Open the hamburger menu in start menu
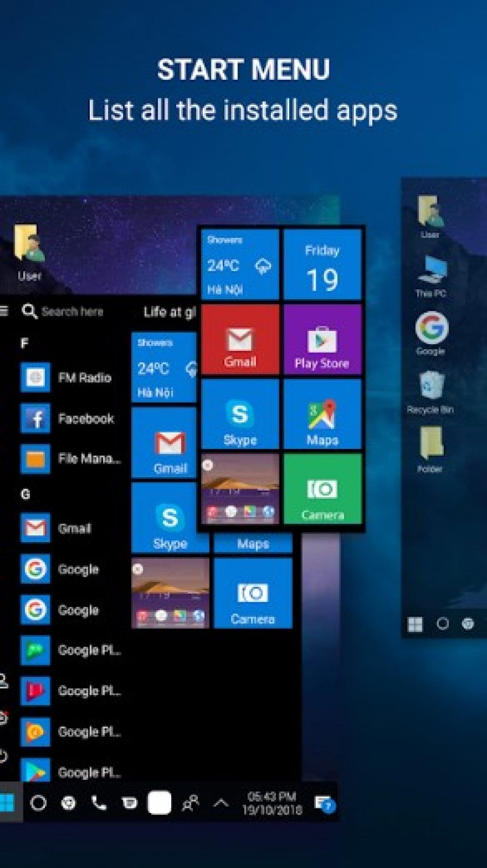 [x=4, y=311]
